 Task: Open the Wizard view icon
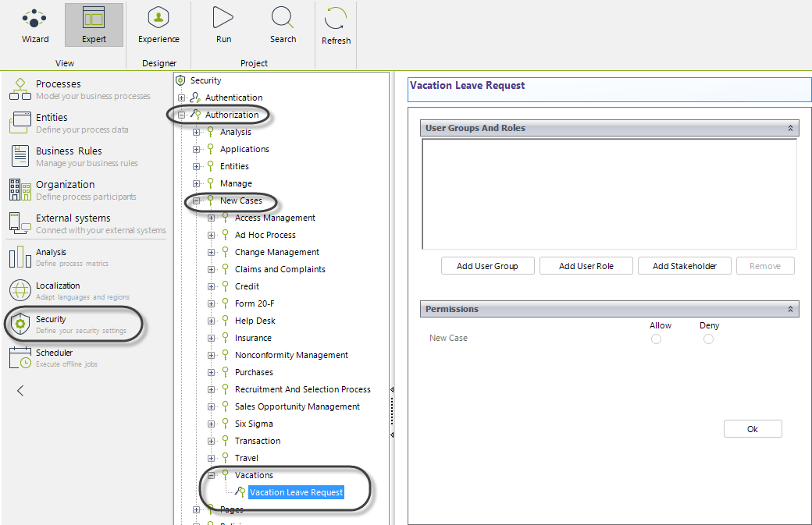click(34, 24)
